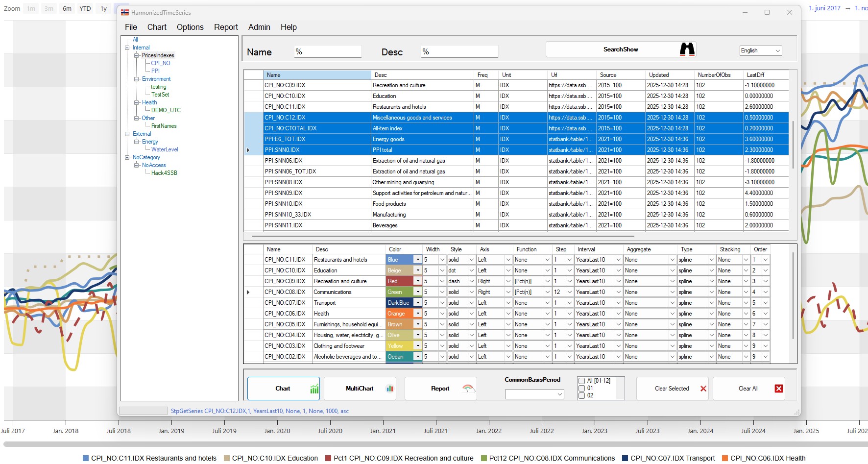868x464 pixels.
Task: Click the red X icon on Clear Selected
Action: coord(703,389)
